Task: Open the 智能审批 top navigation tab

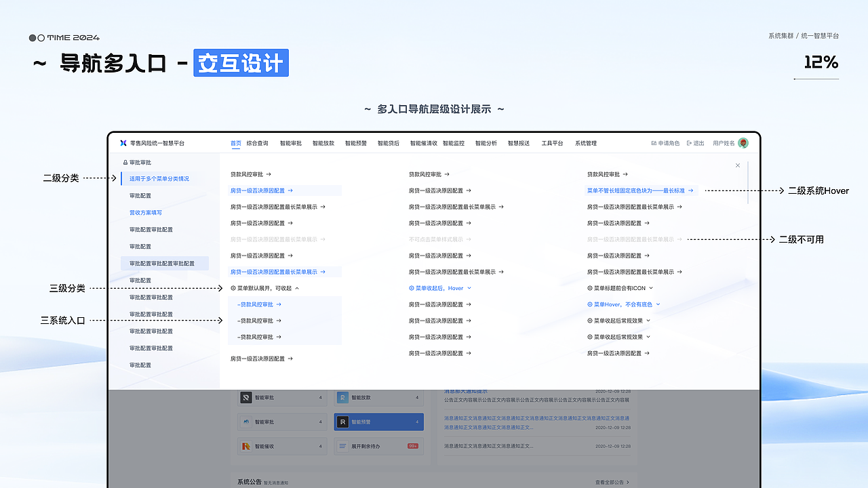Action: click(291, 143)
